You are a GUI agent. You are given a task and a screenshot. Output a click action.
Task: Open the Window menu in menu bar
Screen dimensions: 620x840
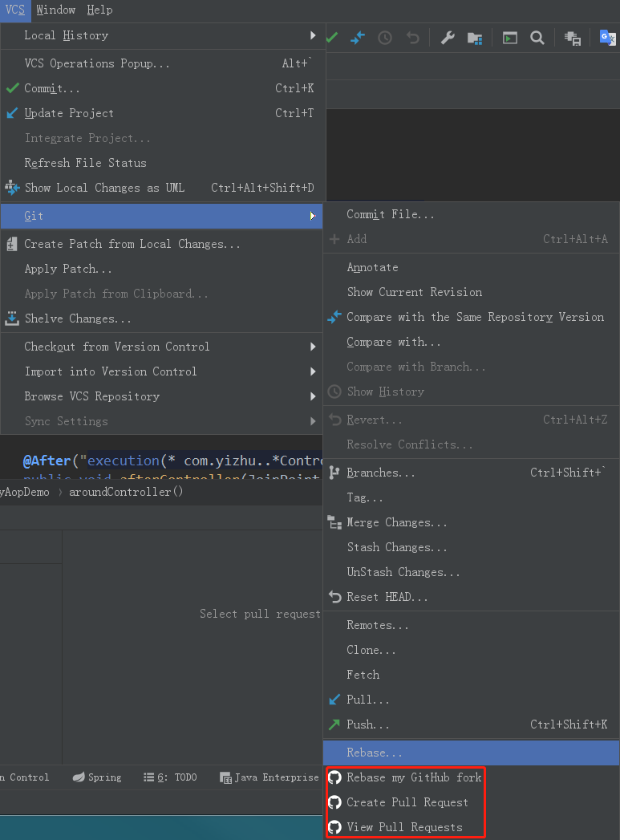pyautogui.click(x=55, y=10)
